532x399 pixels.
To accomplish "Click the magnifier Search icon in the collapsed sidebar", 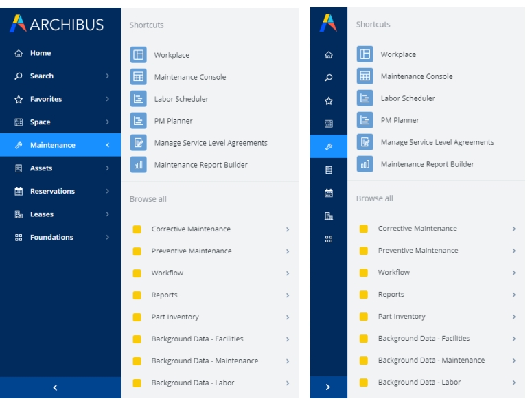I will click(x=328, y=78).
